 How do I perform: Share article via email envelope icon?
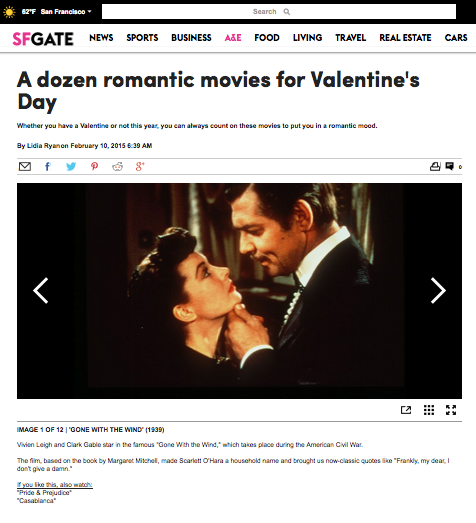click(x=25, y=166)
